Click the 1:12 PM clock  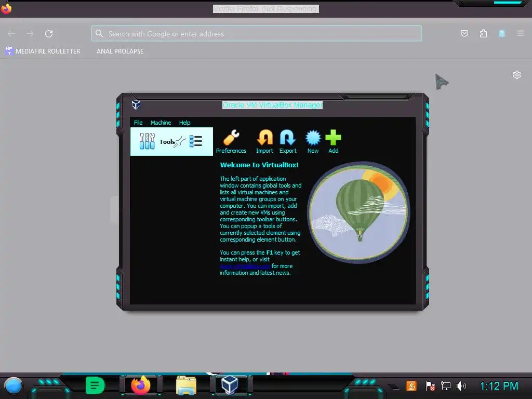(x=499, y=386)
